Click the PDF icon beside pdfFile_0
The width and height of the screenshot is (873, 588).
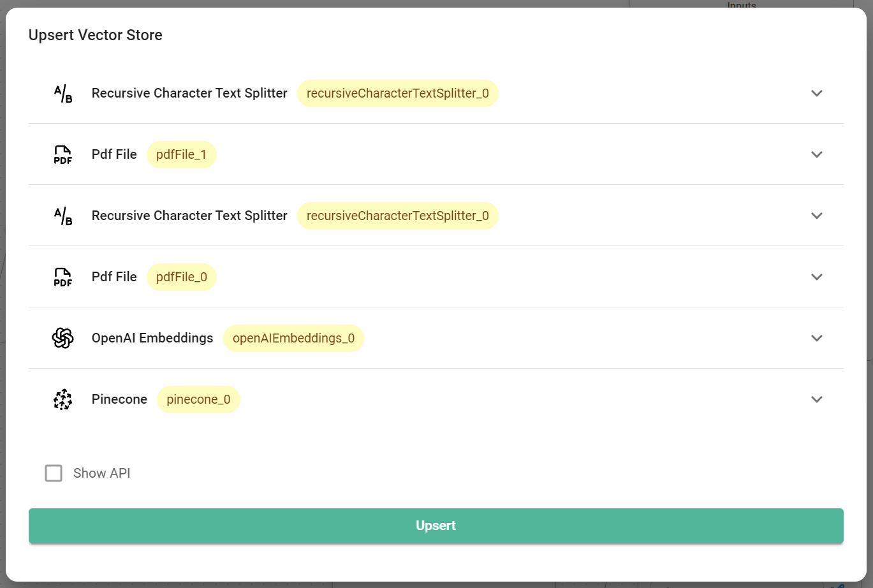click(63, 277)
